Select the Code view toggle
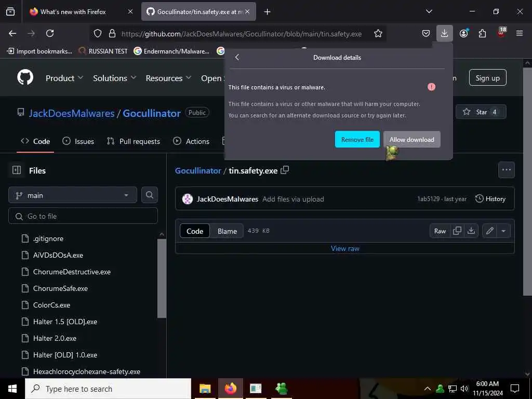The height and width of the screenshot is (399, 532). [x=195, y=231]
